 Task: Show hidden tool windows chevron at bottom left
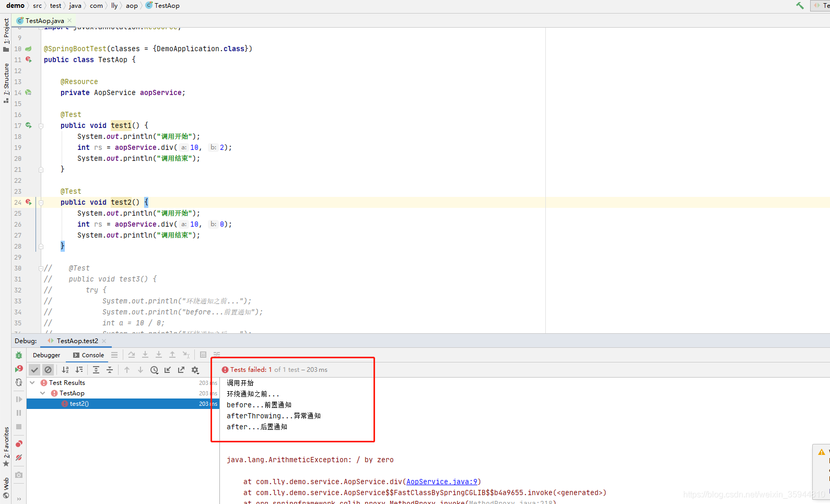pos(19,499)
